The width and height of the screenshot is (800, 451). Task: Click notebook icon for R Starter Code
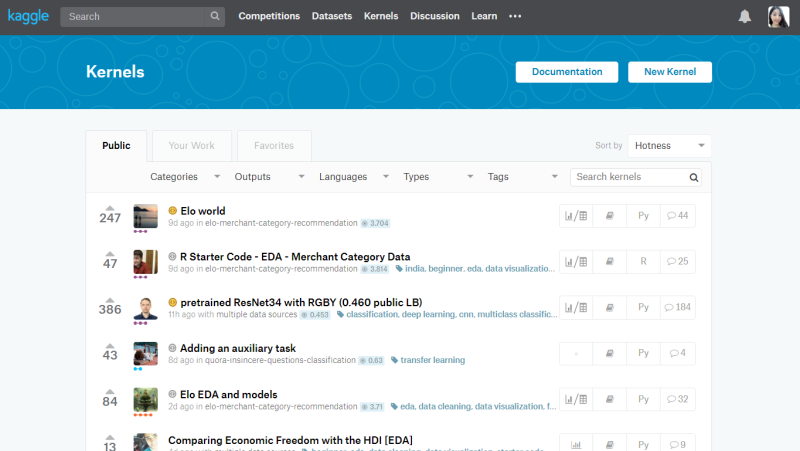click(x=609, y=262)
